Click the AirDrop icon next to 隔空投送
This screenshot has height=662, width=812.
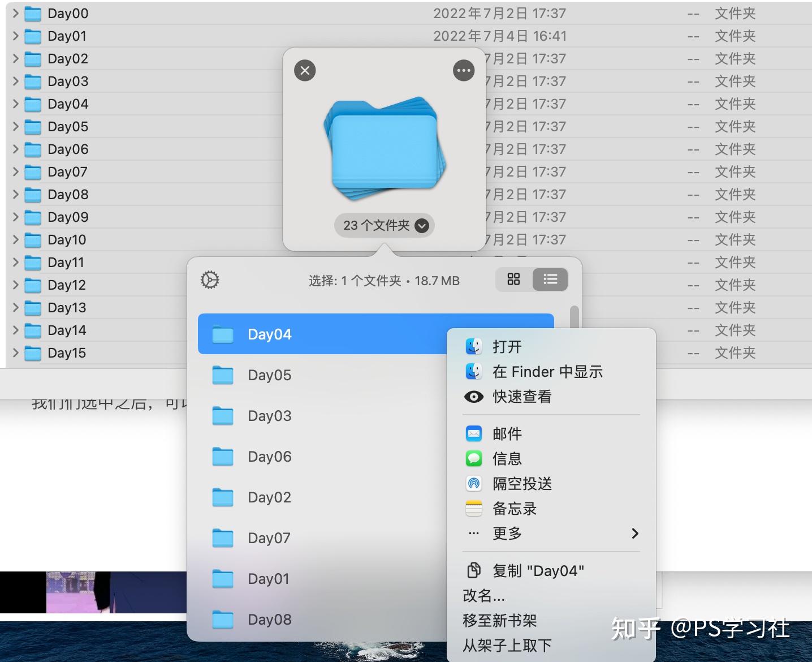point(474,484)
